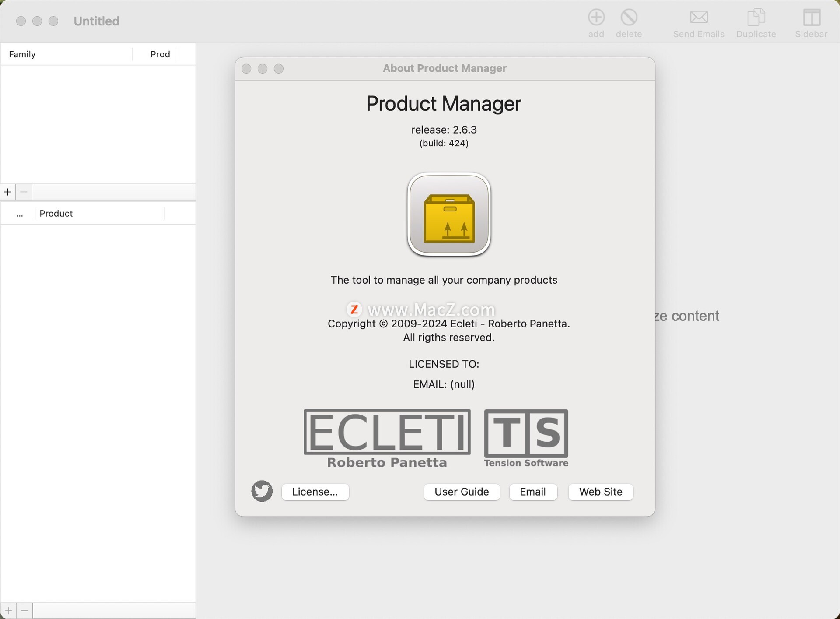Screen dimensions: 840x619
Task: Click the yellow box app icon
Action: click(x=449, y=214)
